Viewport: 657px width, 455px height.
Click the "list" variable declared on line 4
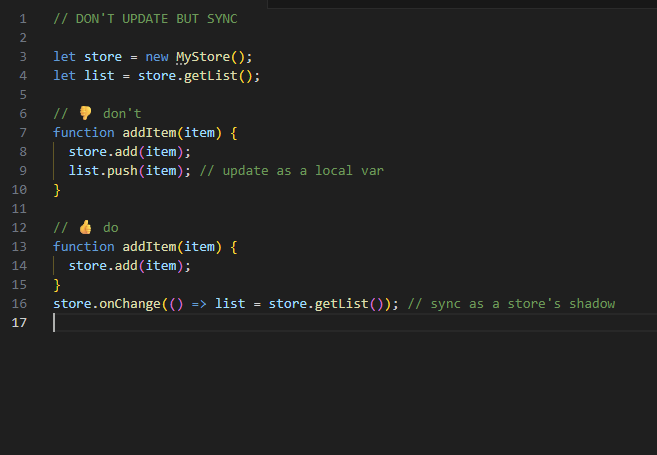click(99, 76)
